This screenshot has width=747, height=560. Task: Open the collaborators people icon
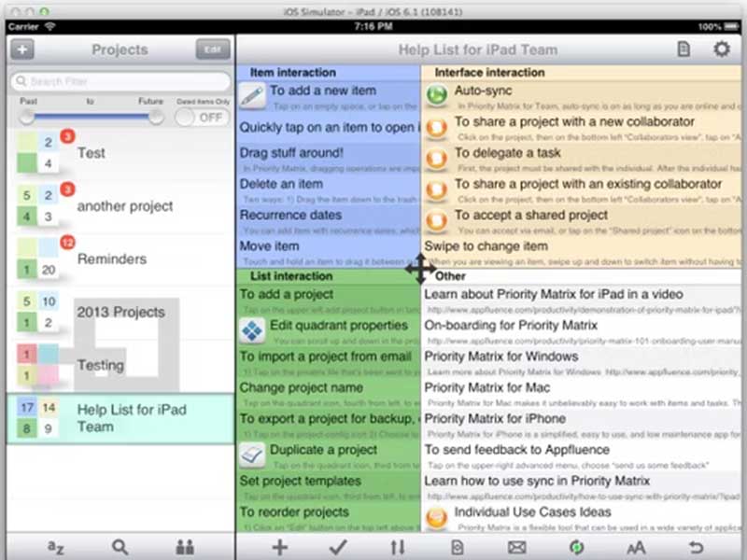click(185, 547)
